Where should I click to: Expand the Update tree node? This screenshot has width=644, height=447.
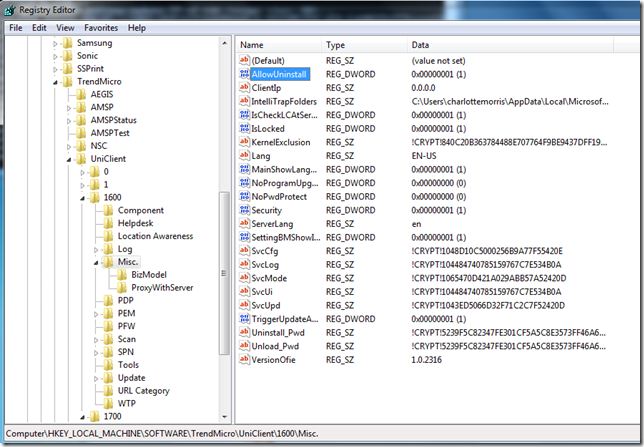(x=96, y=378)
